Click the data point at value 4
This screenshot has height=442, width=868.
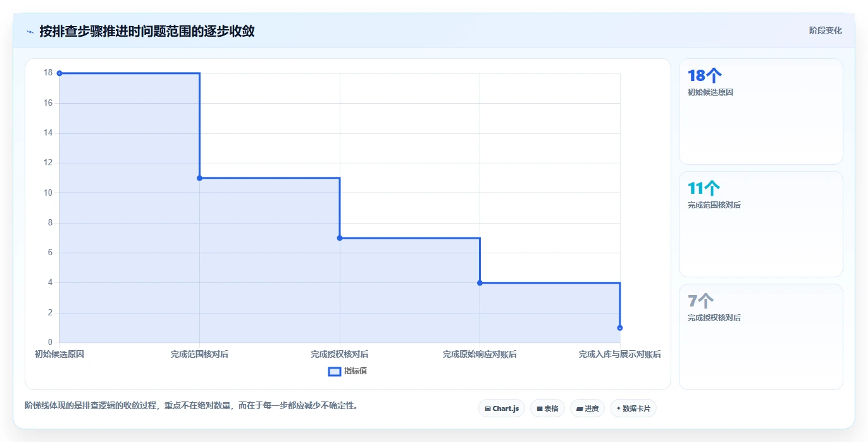point(480,283)
